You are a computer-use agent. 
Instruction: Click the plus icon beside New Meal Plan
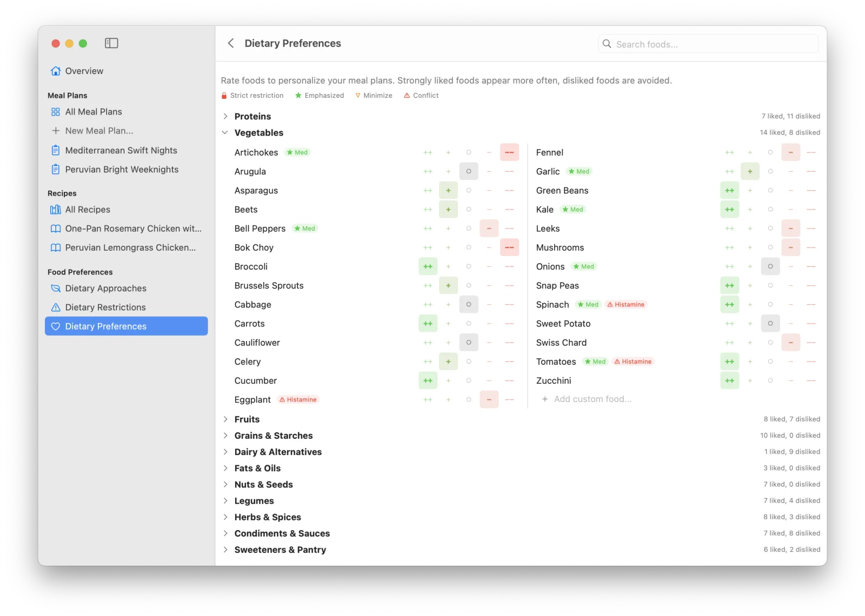coord(56,131)
